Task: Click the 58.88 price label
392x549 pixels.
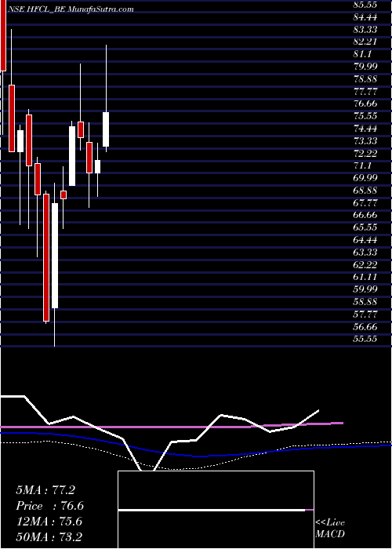Action: point(365,301)
